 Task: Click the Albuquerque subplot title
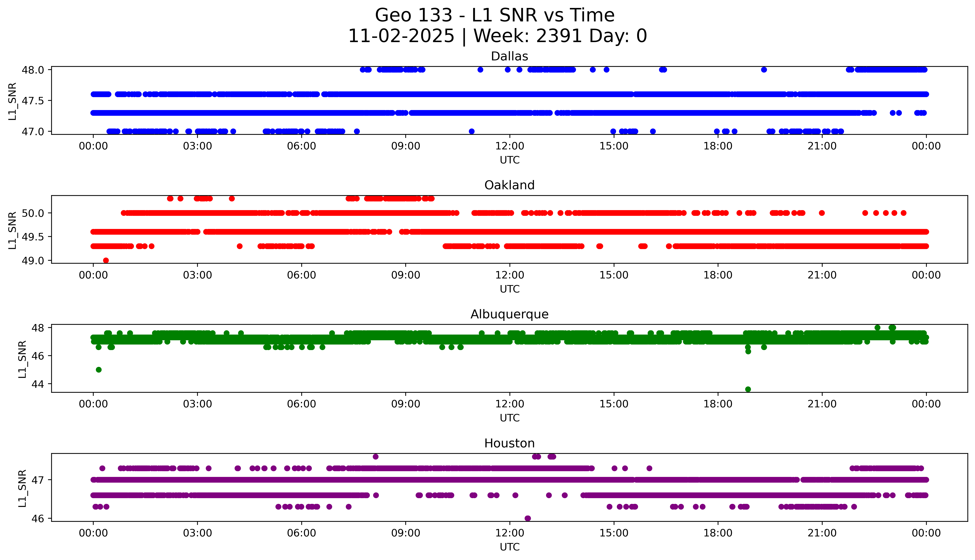pos(509,314)
